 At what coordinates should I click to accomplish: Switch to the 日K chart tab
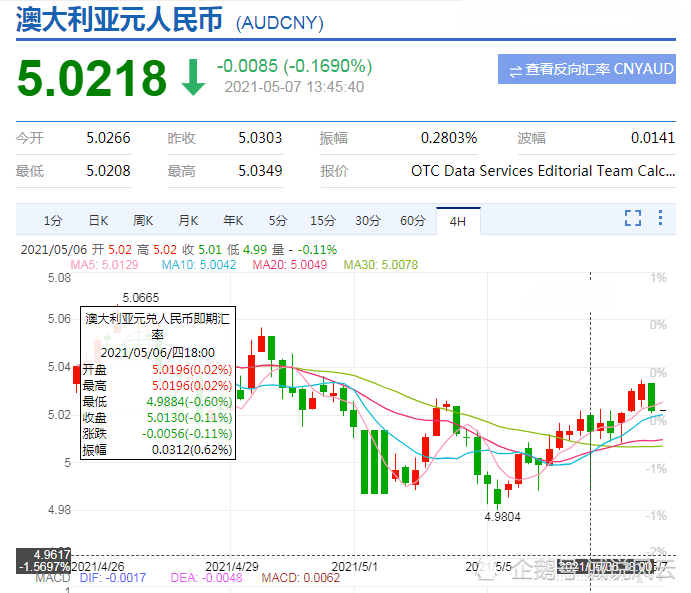[x=98, y=220]
